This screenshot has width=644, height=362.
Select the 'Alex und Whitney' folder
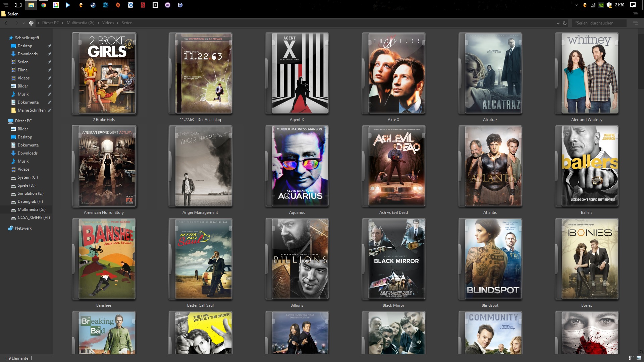(587, 77)
